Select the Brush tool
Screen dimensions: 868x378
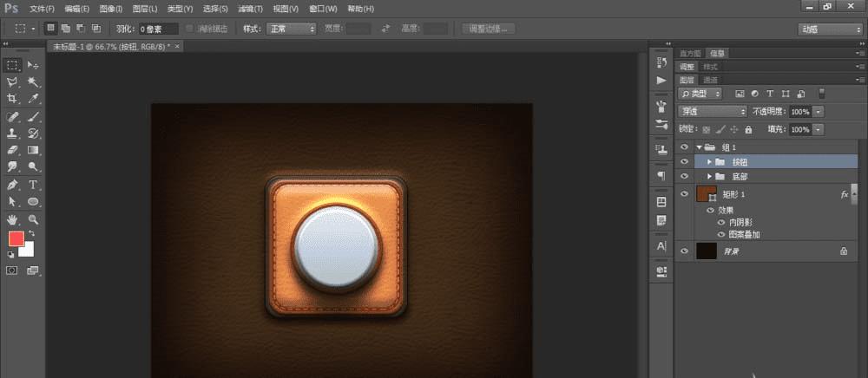click(x=33, y=116)
